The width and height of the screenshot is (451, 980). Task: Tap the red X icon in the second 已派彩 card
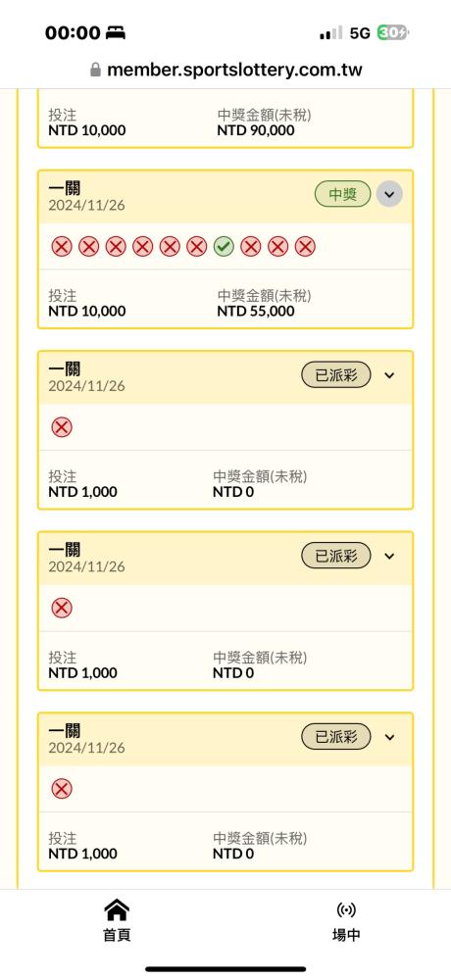pos(62,609)
